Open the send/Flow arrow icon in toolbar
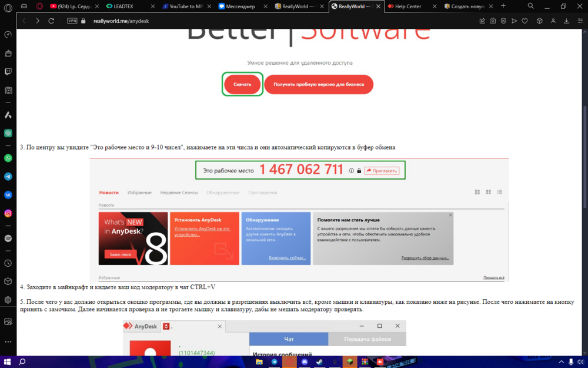Viewport: 588px width, 368px height. point(514,21)
